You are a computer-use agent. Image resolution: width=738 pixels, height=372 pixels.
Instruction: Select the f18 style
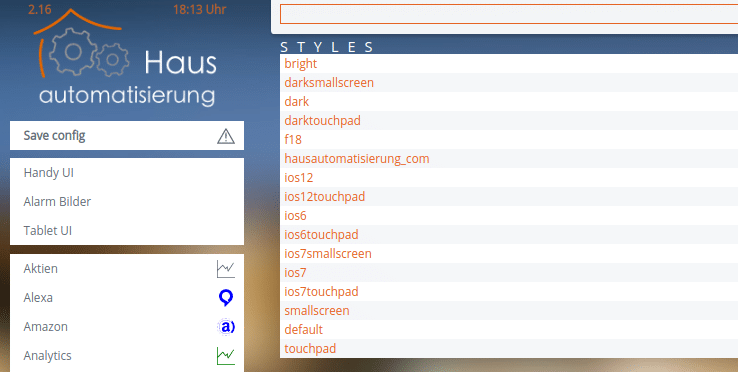(x=293, y=140)
